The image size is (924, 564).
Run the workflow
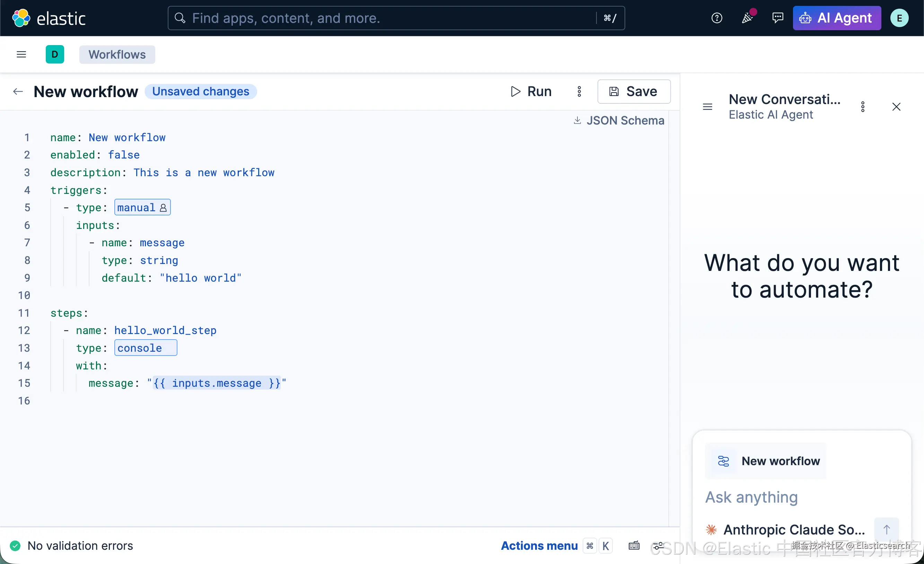(x=531, y=91)
